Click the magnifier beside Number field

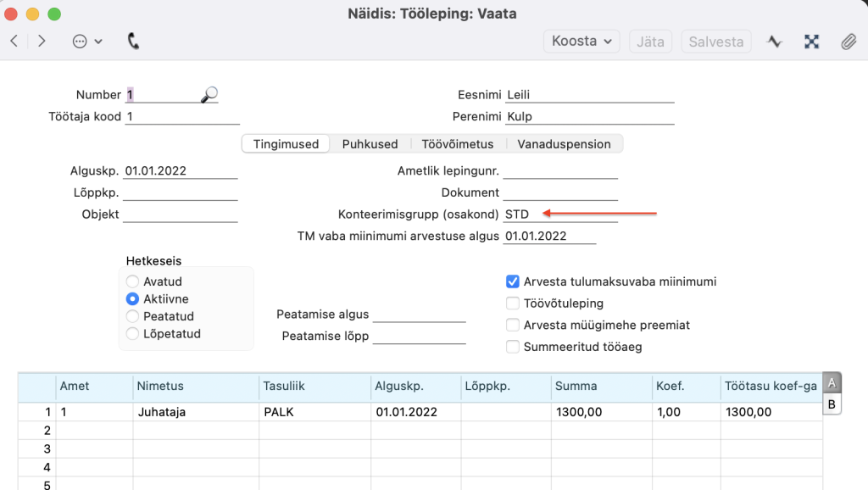point(209,95)
